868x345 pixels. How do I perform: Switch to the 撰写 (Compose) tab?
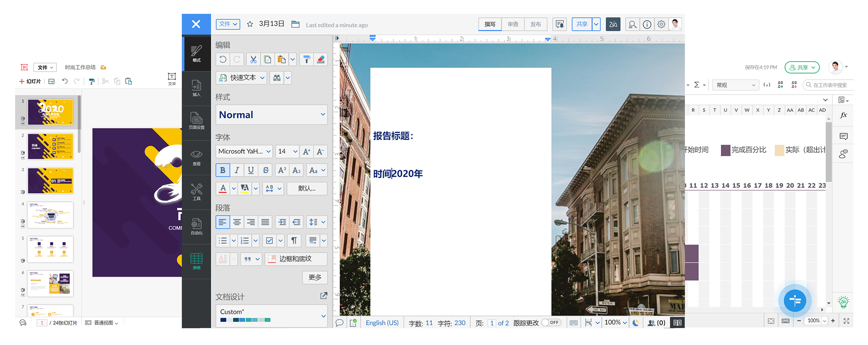tap(490, 24)
